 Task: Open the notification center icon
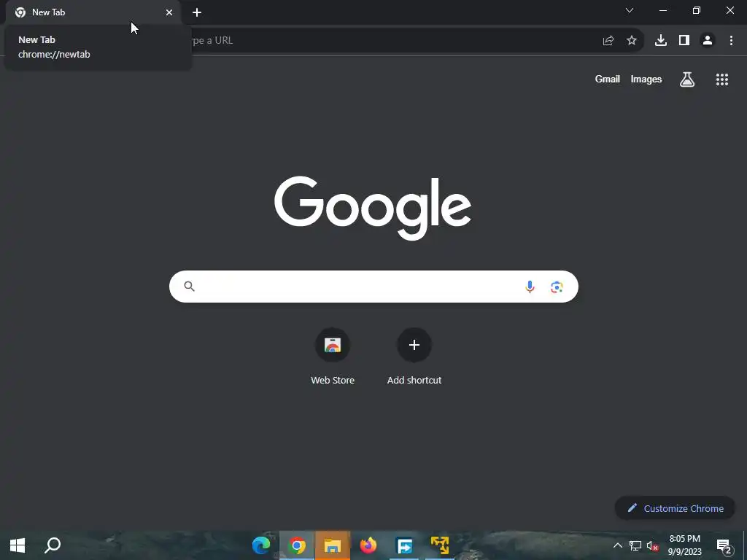tap(724, 545)
